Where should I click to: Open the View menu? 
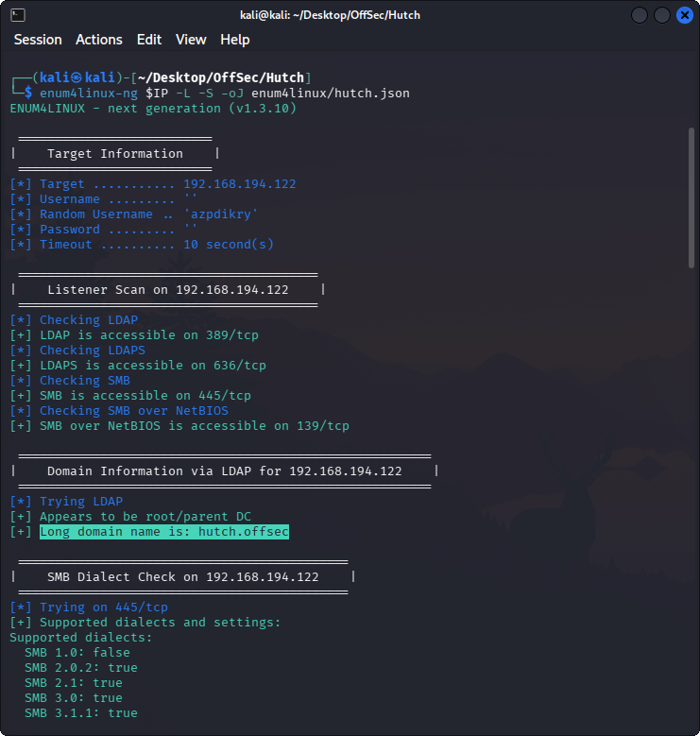(191, 40)
